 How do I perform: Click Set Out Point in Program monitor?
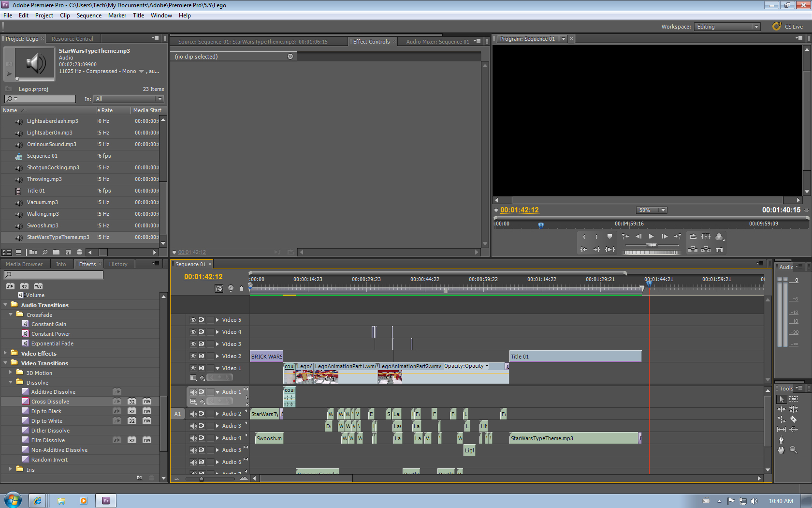click(x=597, y=237)
